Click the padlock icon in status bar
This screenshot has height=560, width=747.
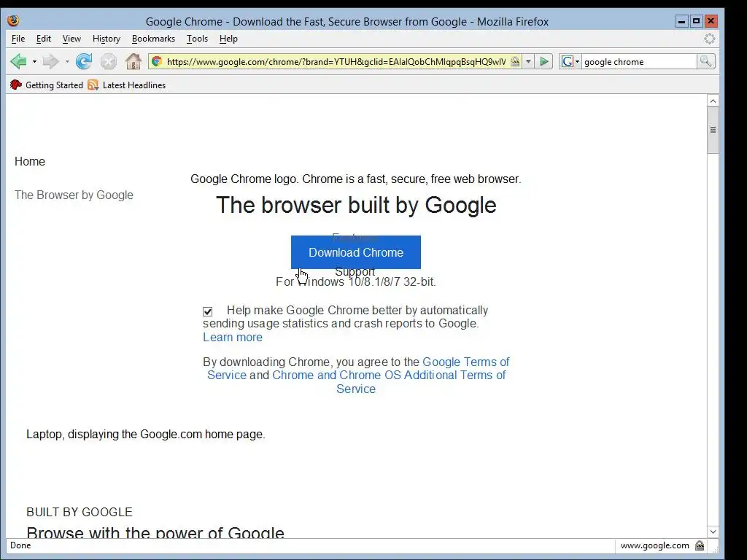[700, 545]
